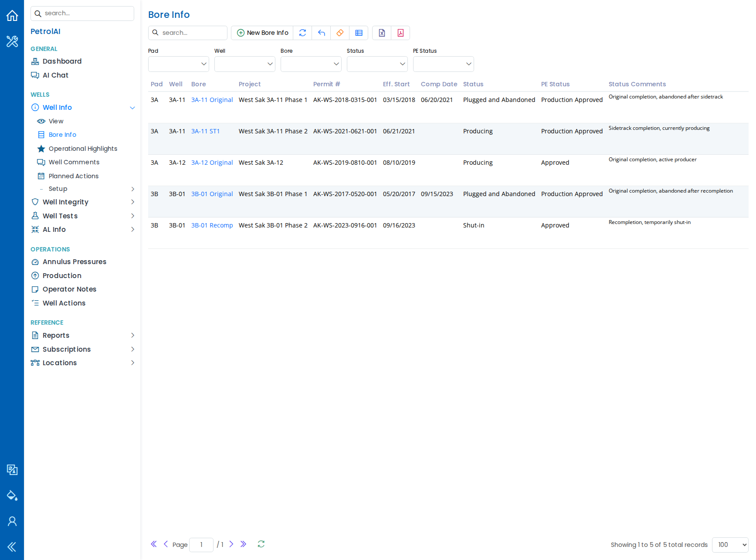The height and width of the screenshot is (560, 756).
Task: Open the PE Status filter dropdown
Action: (444, 64)
